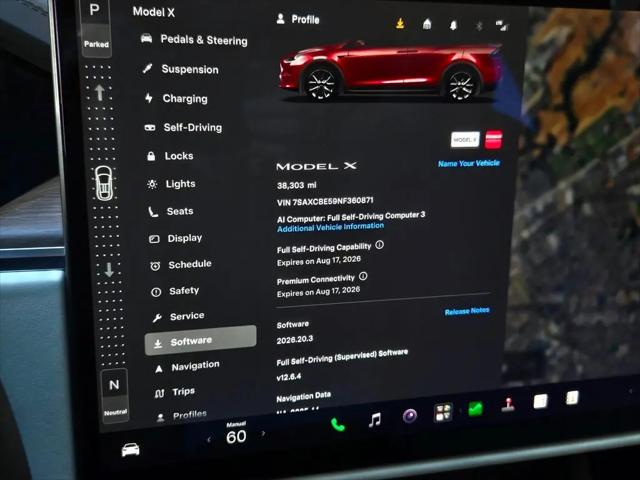Increase temperature with right chevron near 60
Screen dimensions: 640x480
pos(263,433)
